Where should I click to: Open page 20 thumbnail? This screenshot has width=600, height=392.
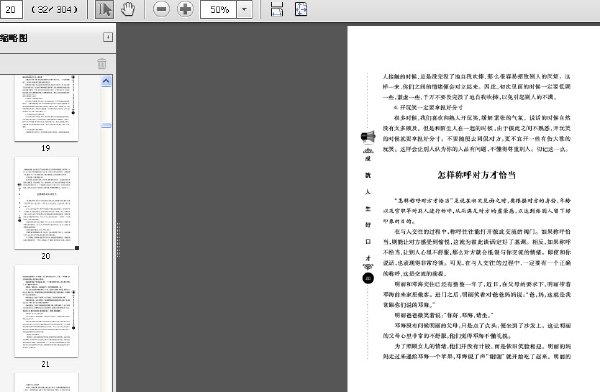click(x=46, y=203)
